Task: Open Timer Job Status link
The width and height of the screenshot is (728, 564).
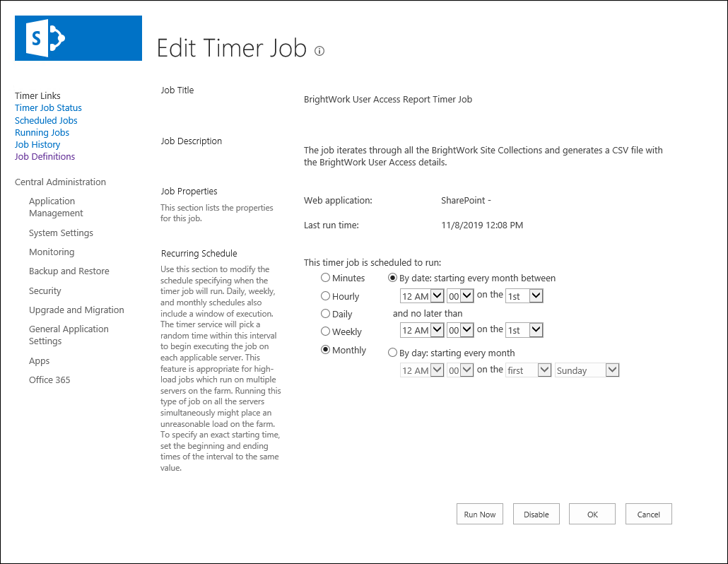Action: (x=48, y=107)
